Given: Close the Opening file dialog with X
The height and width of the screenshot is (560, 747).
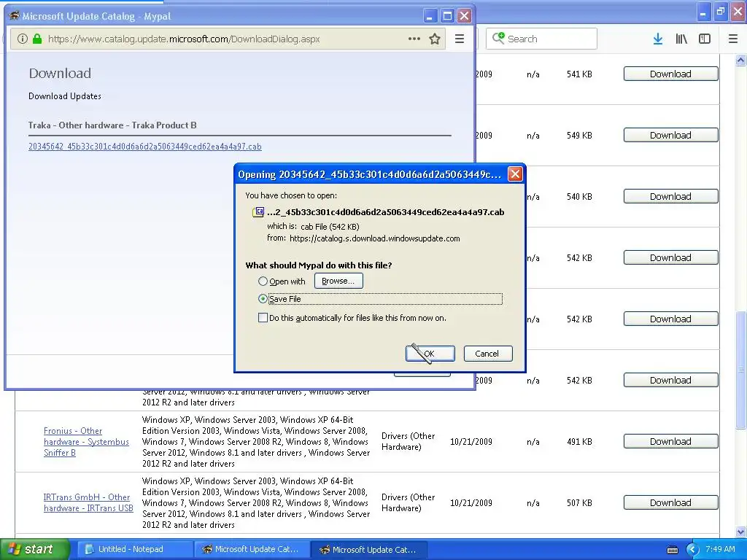Looking at the screenshot, I should point(515,174).
